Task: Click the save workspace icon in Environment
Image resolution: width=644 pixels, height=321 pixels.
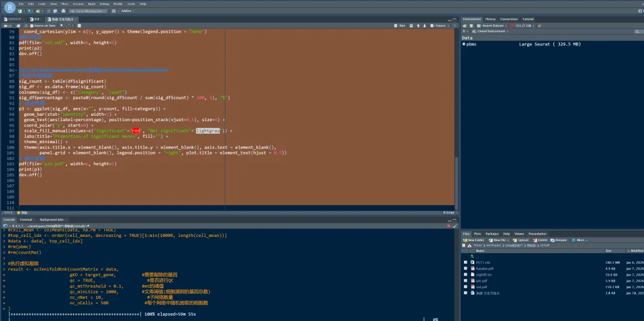Action: [x=472, y=26]
